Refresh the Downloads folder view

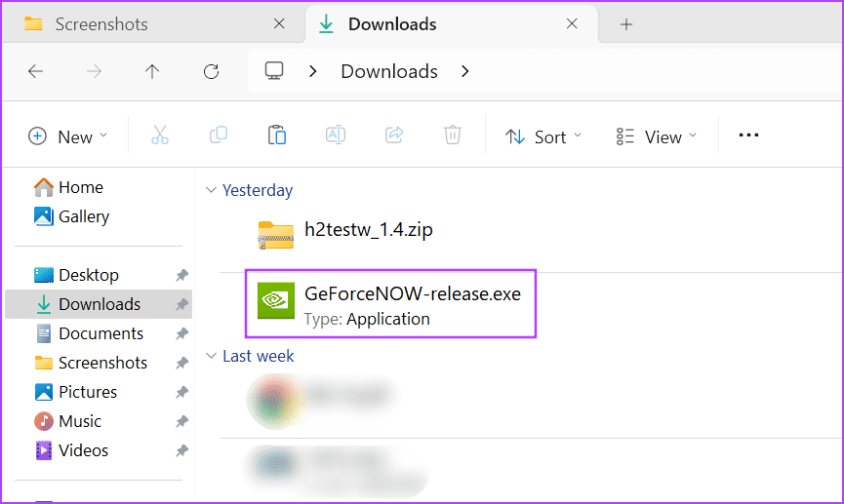211,71
